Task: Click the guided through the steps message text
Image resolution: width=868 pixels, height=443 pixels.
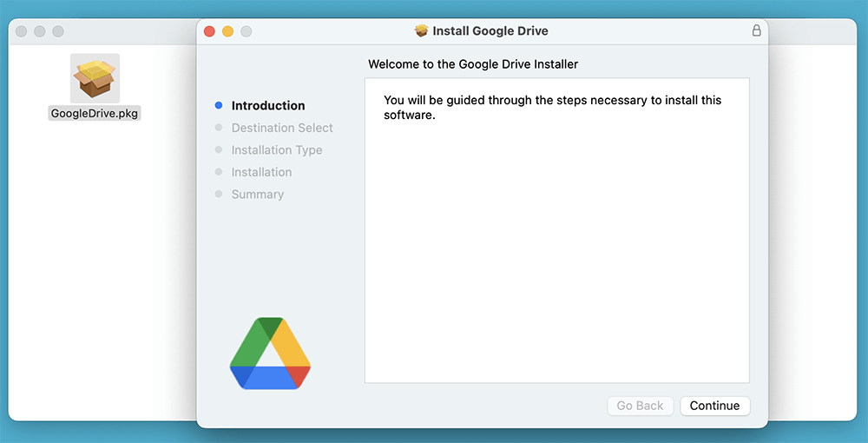Action: pyautogui.click(x=552, y=108)
